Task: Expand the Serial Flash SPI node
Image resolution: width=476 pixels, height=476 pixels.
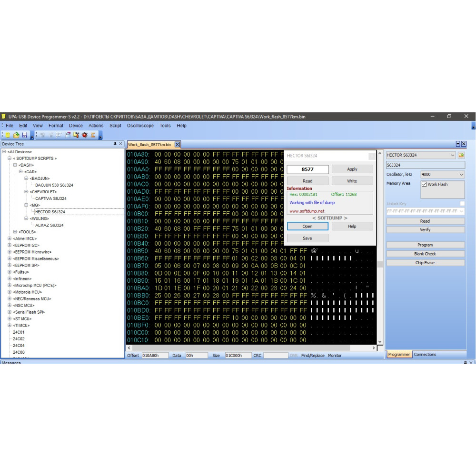Action: coord(10,312)
